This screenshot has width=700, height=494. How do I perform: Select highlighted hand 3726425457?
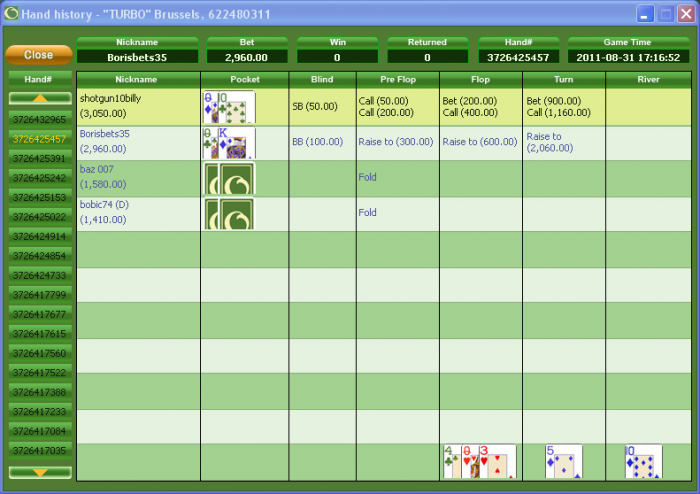tap(40, 139)
